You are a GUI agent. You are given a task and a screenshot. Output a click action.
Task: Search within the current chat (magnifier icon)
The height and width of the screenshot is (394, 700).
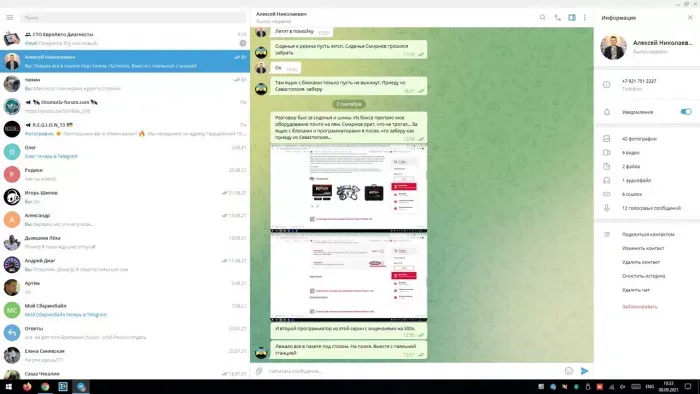[542, 17]
